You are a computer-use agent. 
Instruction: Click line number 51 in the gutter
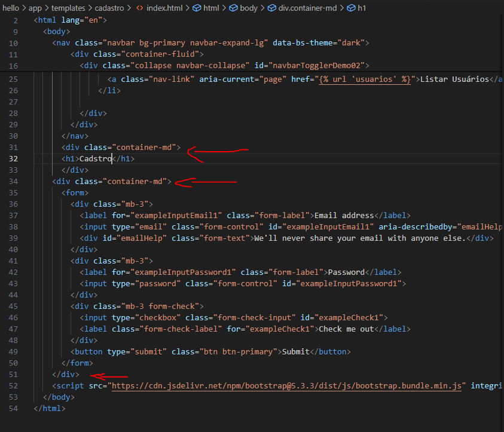pyautogui.click(x=13, y=375)
